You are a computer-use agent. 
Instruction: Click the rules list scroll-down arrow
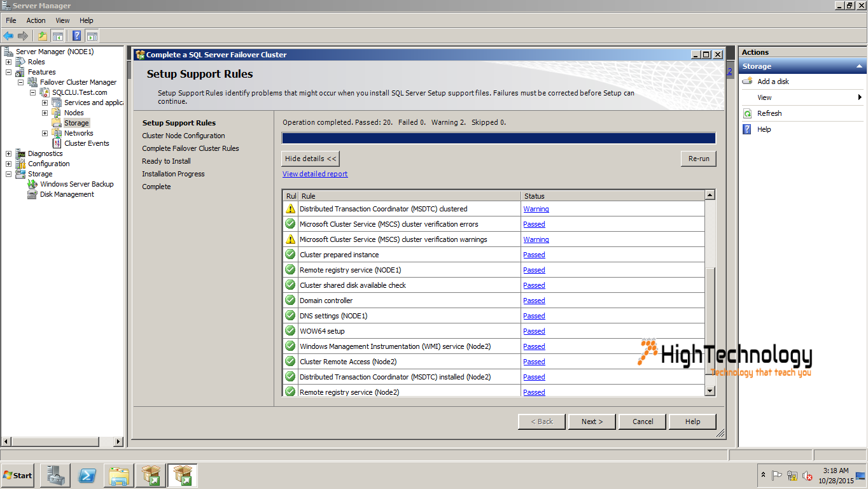click(x=710, y=390)
